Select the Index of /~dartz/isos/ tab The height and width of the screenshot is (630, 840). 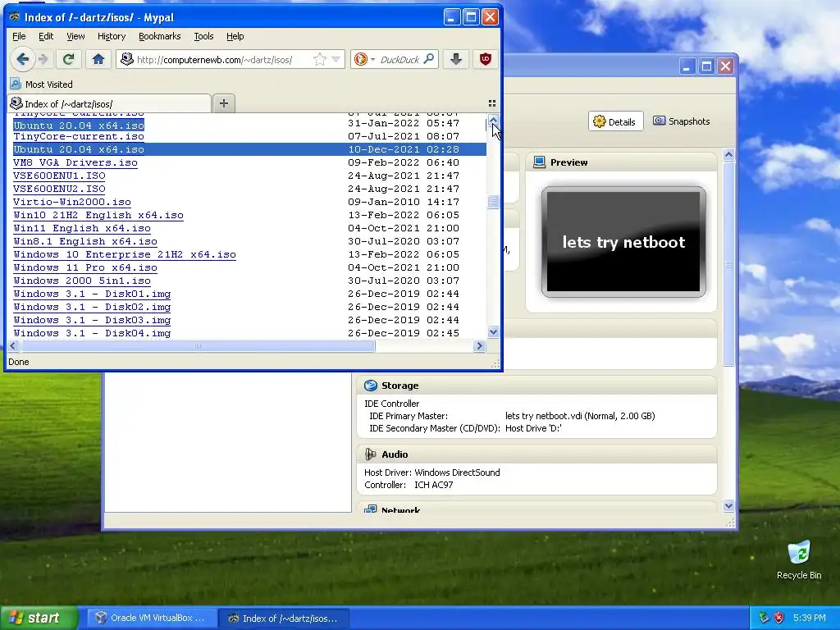[109, 104]
